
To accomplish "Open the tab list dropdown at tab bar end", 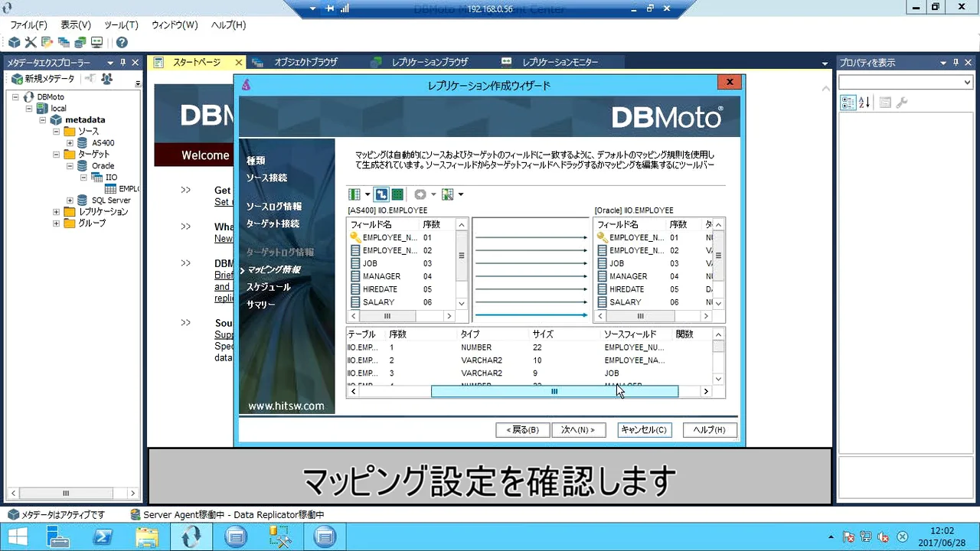I will pyautogui.click(x=825, y=64).
